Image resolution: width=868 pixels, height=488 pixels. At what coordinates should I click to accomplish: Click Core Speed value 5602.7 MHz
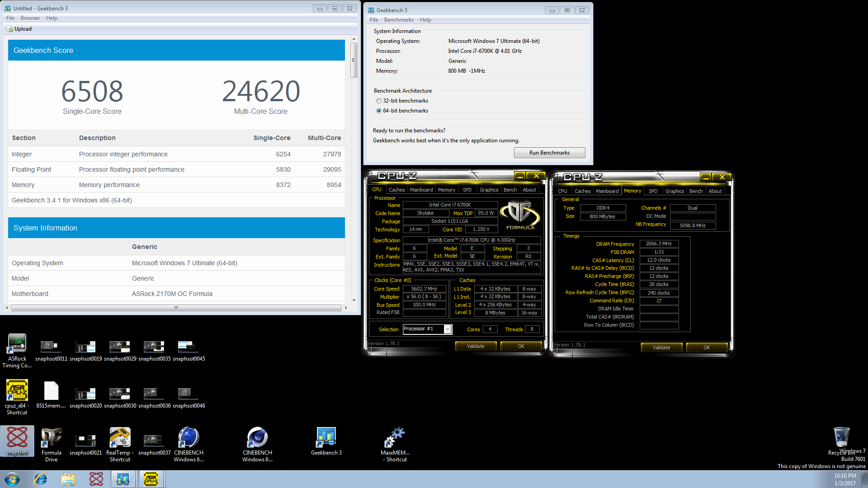point(424,289)
